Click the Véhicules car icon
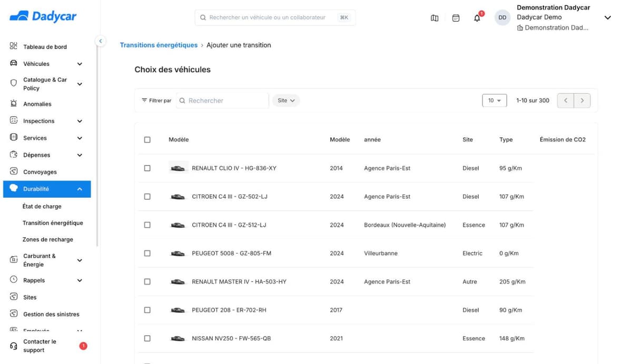 (14, 63)
